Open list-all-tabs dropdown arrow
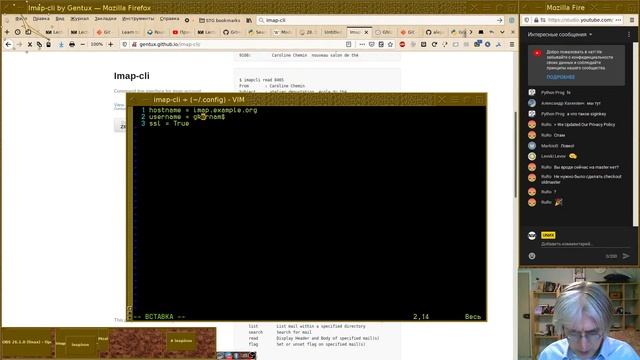 pos(502,32)
